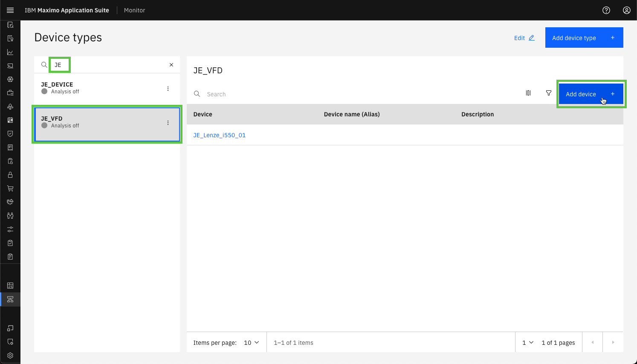This screenshot has width=637, height=364.
Task: Click the filter funnel icon
Action: (x=549, y=93)
